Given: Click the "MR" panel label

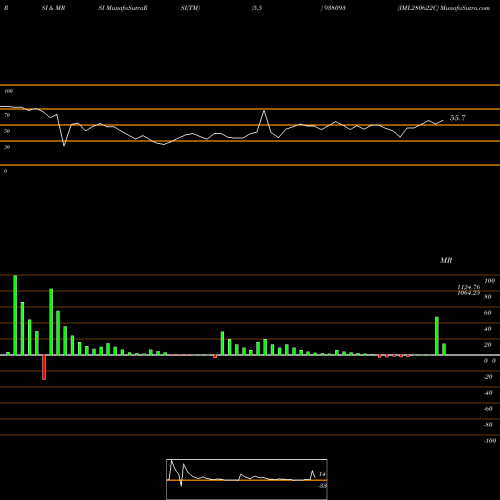Looking at the screenshot, I should pyautogui.click(x=446, y=260).
